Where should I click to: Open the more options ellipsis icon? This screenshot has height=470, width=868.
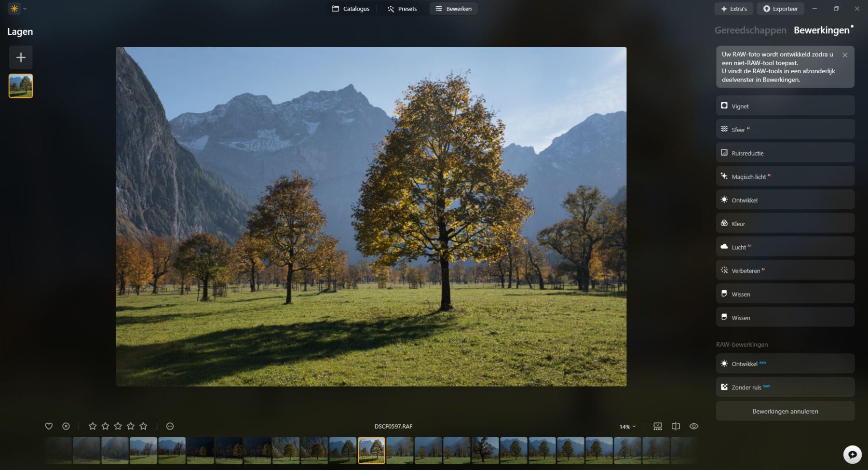click(x=170, y=426)
